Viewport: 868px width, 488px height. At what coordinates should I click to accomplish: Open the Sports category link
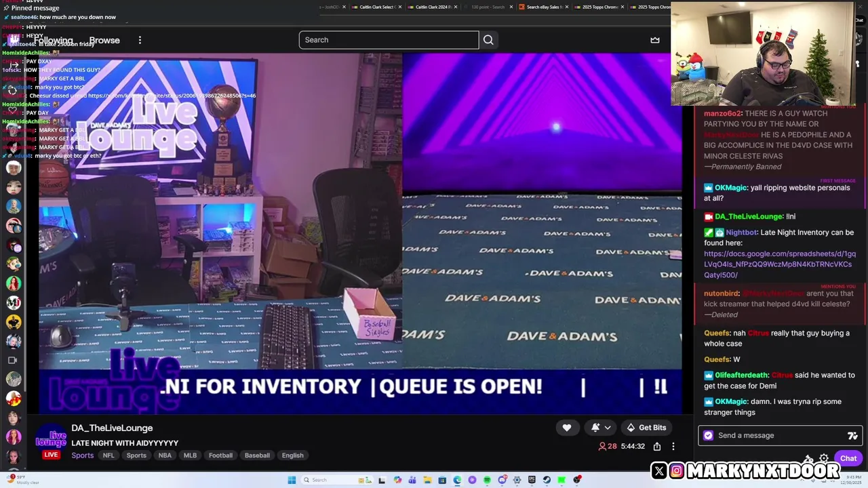(x=82, y=455)
